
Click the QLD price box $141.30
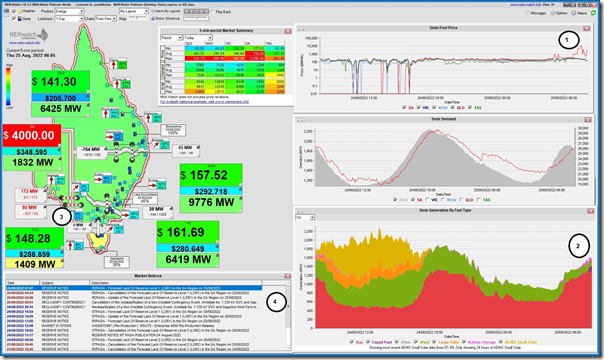tap(60, 82)
